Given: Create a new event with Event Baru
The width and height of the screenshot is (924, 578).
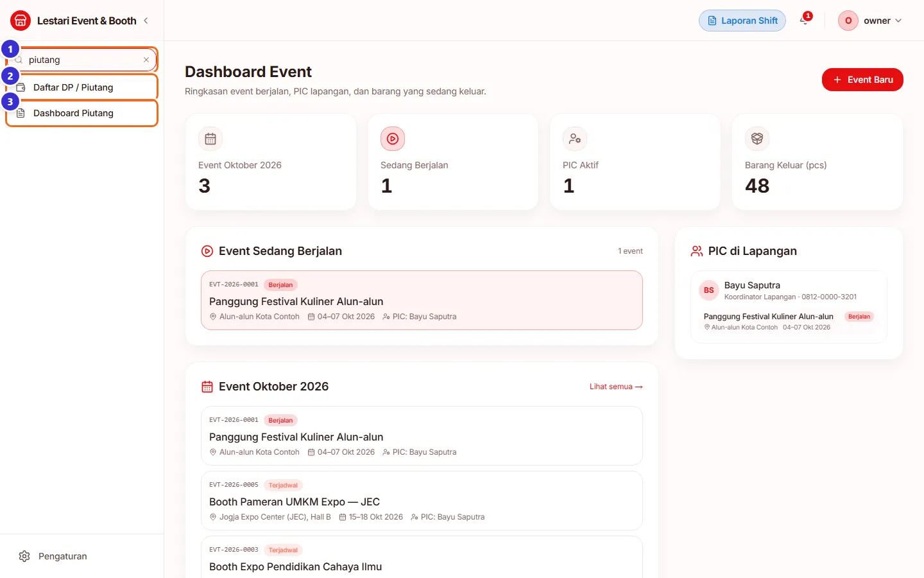Looking at the screenshot, I should point(862,80).
